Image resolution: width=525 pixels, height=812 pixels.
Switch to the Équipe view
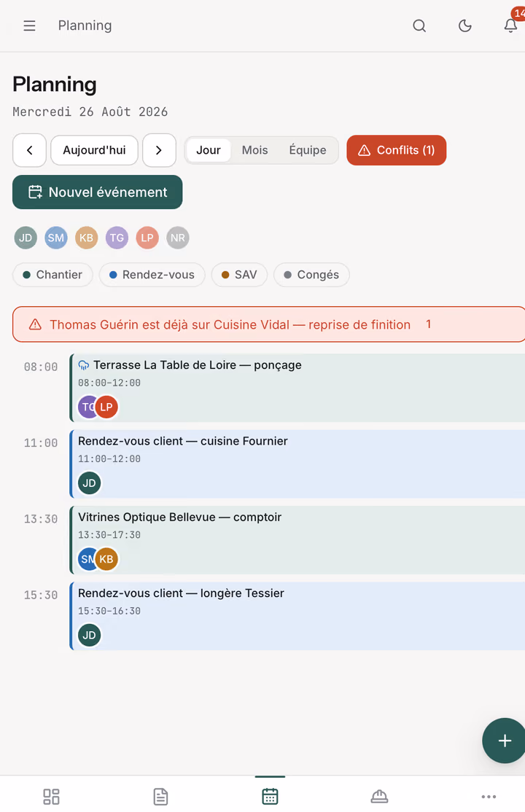308,150
